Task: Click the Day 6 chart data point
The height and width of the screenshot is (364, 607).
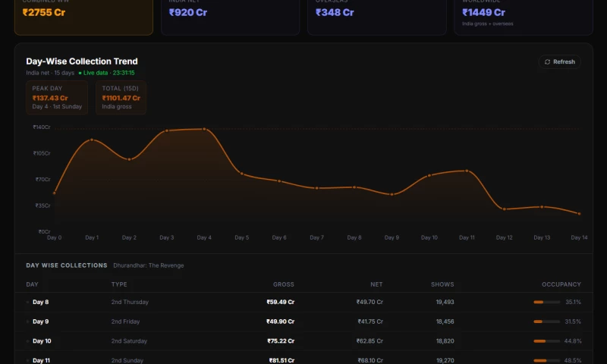Action: pyautogui.click(x=279, y=181)
